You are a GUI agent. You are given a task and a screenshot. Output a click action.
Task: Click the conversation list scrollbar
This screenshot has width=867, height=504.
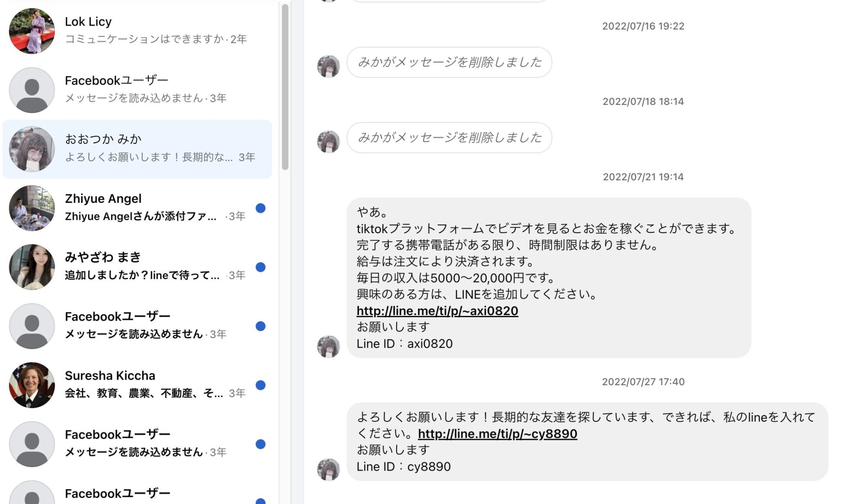(285, 87)
